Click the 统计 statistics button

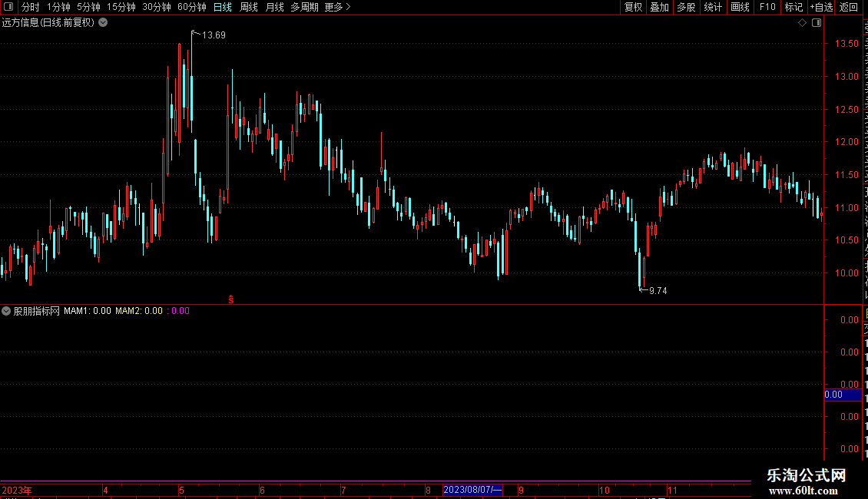713,7
